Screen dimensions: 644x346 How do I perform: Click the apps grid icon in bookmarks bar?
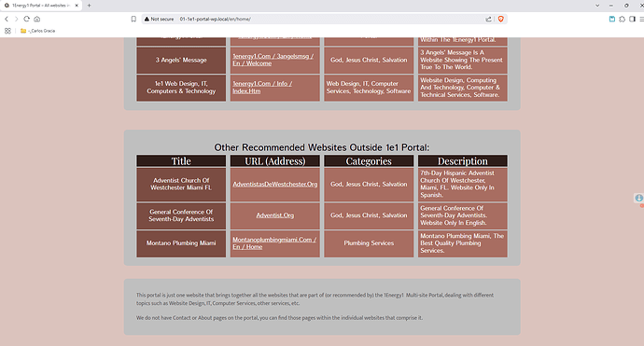coord(7,31)
